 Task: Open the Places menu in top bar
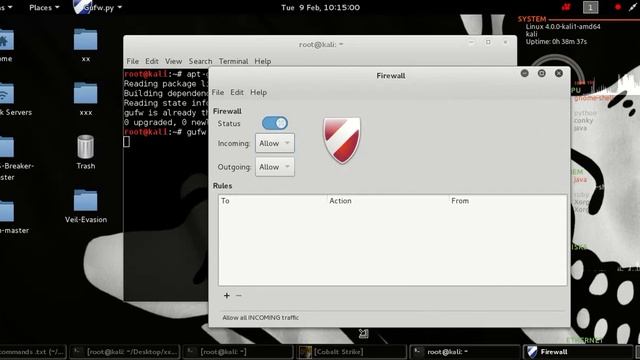point(44,7)
